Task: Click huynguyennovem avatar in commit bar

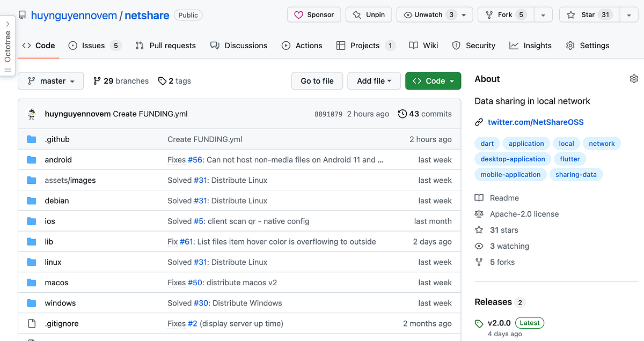Action: pyautogui.click(x=32, y=114)
